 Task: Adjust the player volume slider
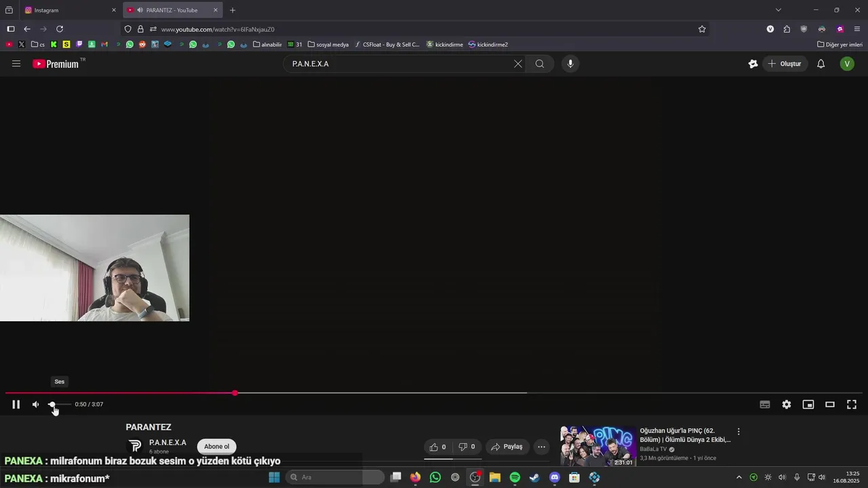click(x=60, y=405)
